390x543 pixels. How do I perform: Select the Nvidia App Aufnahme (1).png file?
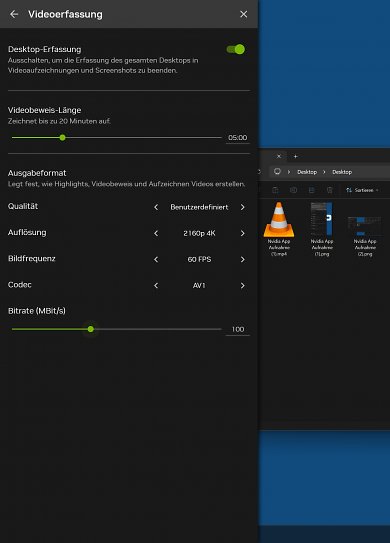point(322,229)
